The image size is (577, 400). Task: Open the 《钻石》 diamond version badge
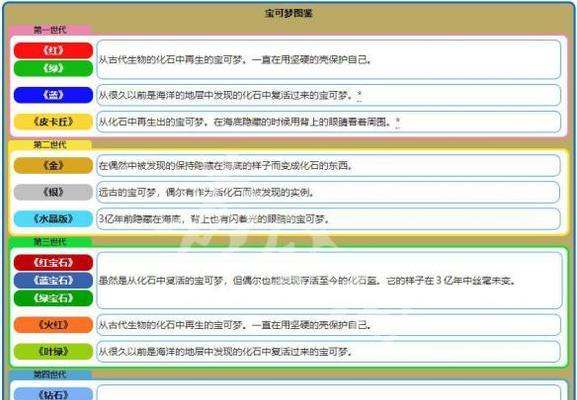coord(53,394)
